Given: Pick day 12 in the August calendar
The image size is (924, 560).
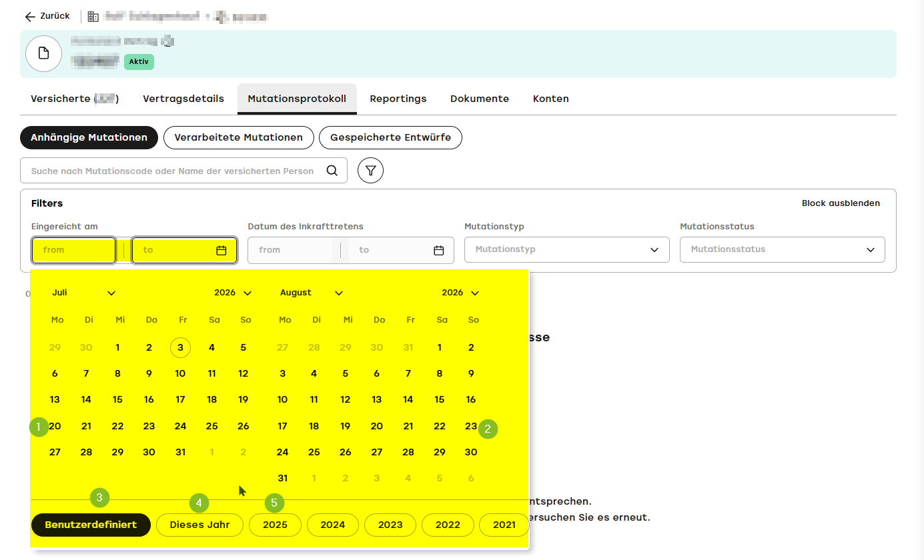Looking at the screenshot, I should 345,399.
